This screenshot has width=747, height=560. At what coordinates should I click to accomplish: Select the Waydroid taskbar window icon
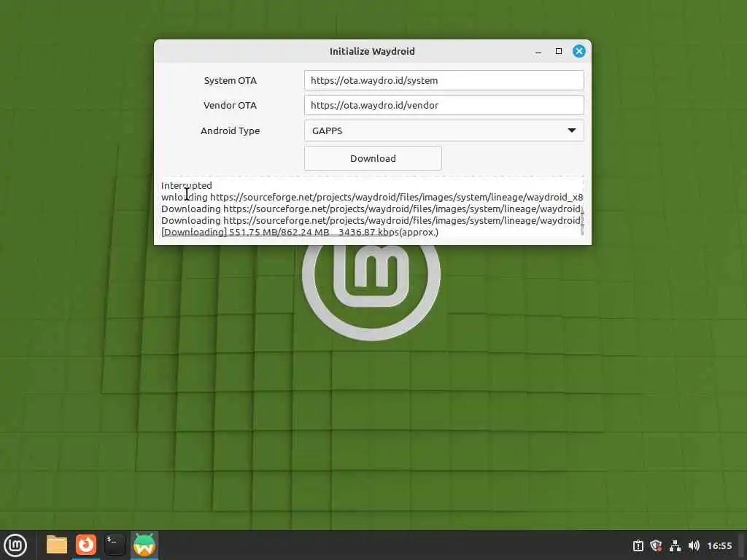pyautogui.click(x=144, y=545)
